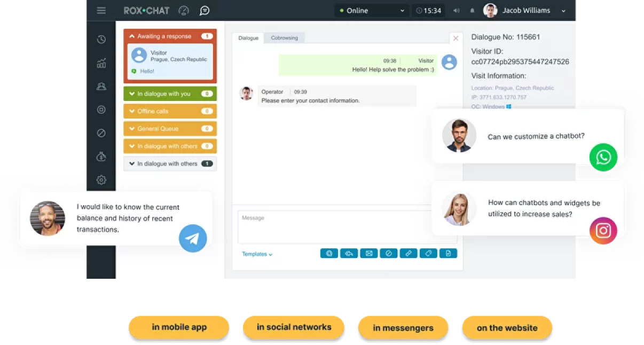Expand the Templates dropdown
644x345 pixels.
[257, 254]
